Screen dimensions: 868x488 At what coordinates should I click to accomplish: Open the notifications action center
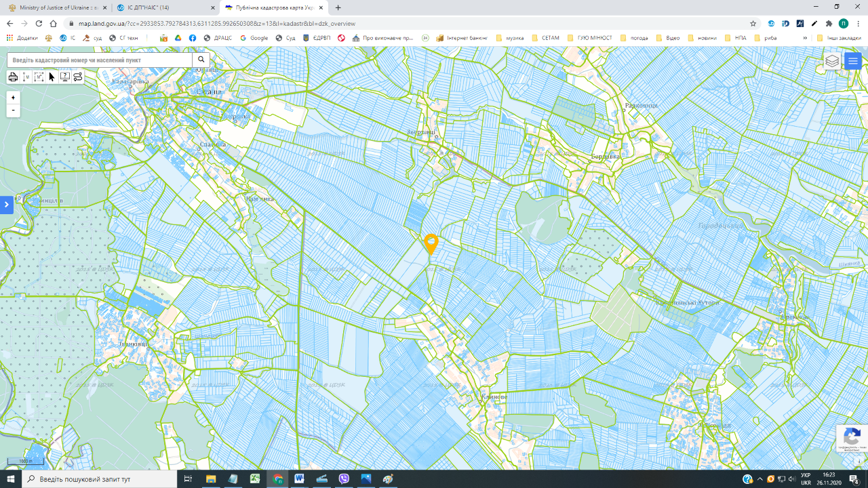(x=854, y=479)
